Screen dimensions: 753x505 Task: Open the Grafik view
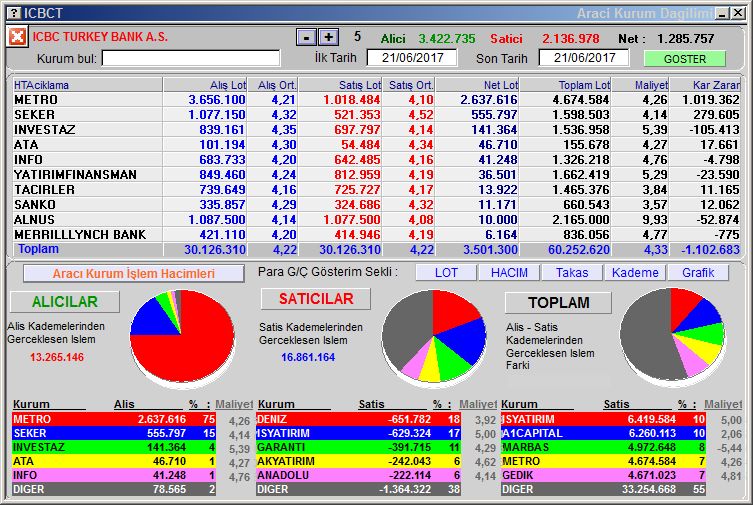click(x=698, y=273)
